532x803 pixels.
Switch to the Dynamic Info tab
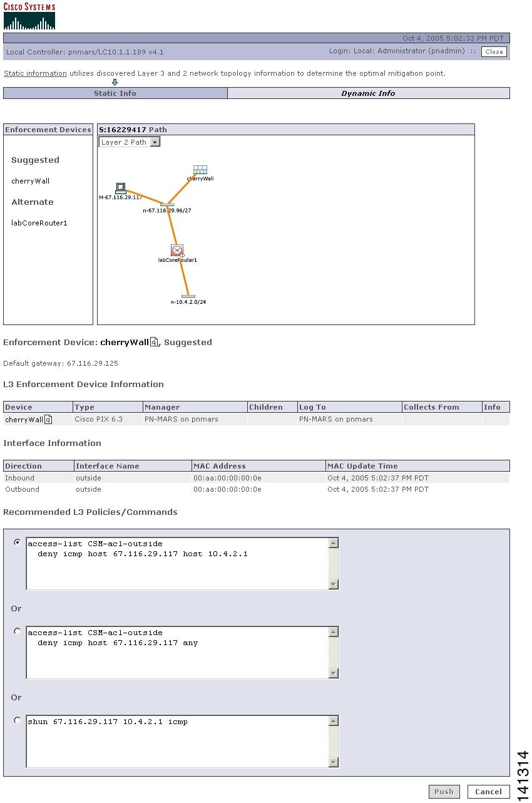click(368, 93)
